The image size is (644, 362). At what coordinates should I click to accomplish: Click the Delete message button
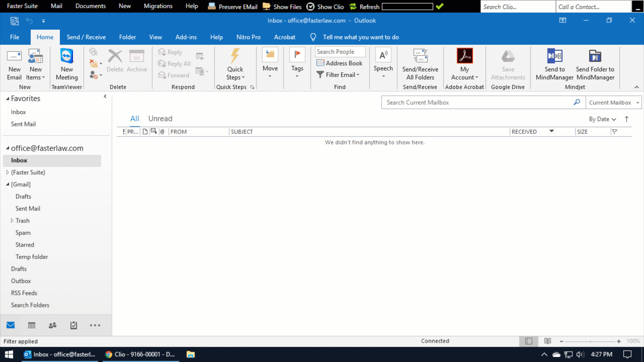coord(115,61)
